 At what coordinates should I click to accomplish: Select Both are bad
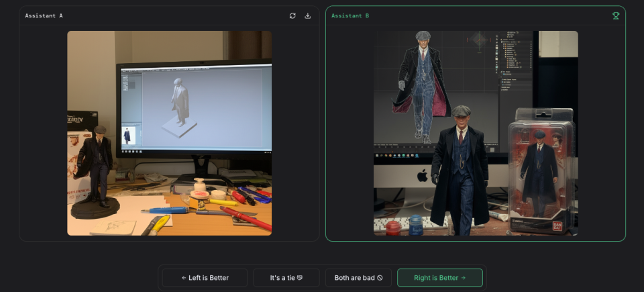(x=358, y=278)
